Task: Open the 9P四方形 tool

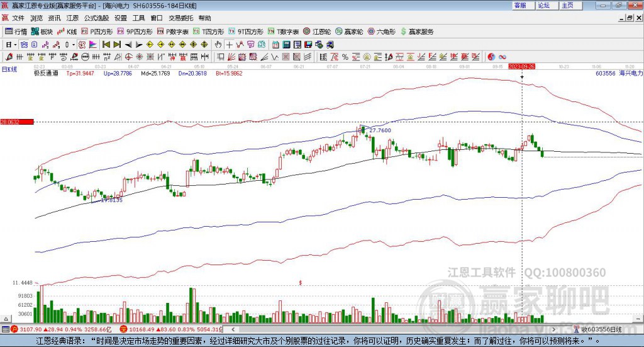Action: point(135,31)
